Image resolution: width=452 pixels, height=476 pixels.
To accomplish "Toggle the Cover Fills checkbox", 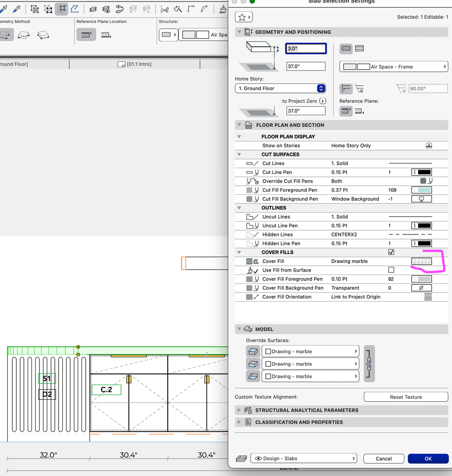I will (x=392, y=252).
